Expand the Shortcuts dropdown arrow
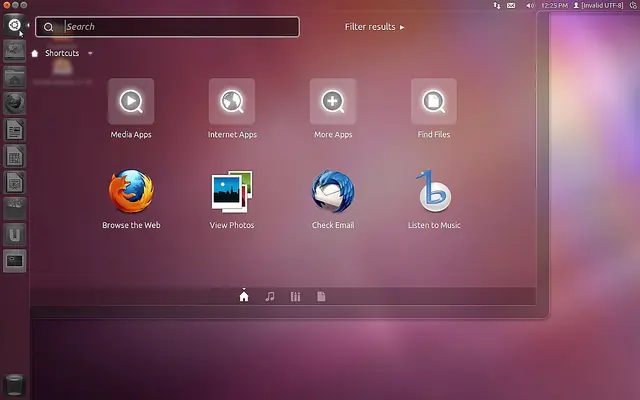 coord(90,53)
